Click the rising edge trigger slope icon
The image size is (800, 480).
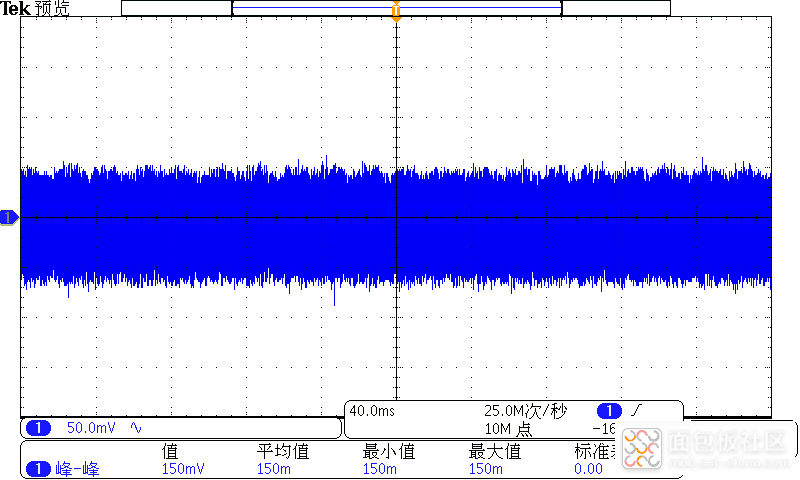636,410
